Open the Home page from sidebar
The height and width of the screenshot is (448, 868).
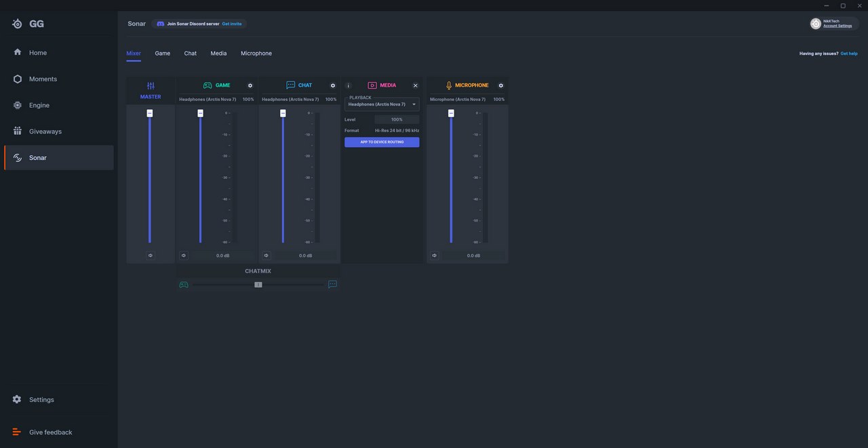pyautogui.click(x=58, y=53)
